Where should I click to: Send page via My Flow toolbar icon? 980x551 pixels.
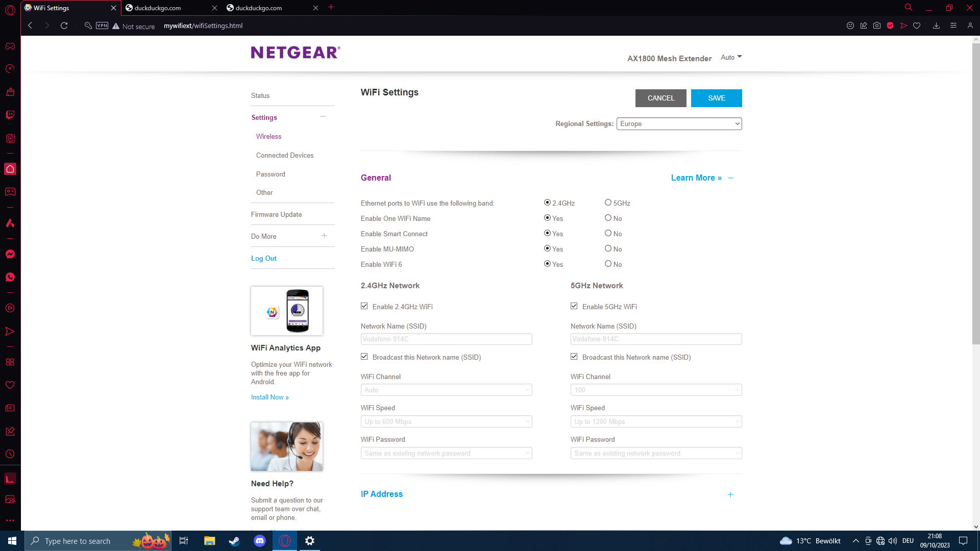click(x=903, y=26)
